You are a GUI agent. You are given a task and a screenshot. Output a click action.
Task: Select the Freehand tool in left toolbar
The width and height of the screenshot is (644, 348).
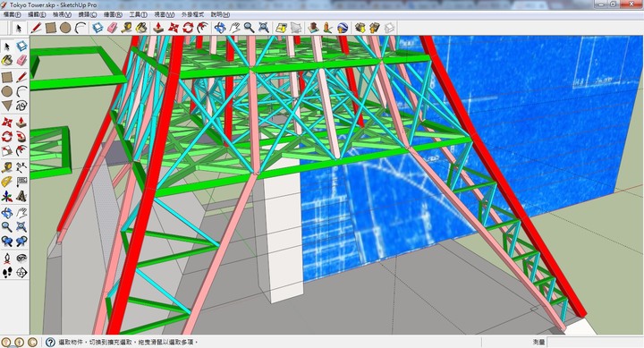click(21, 106)
